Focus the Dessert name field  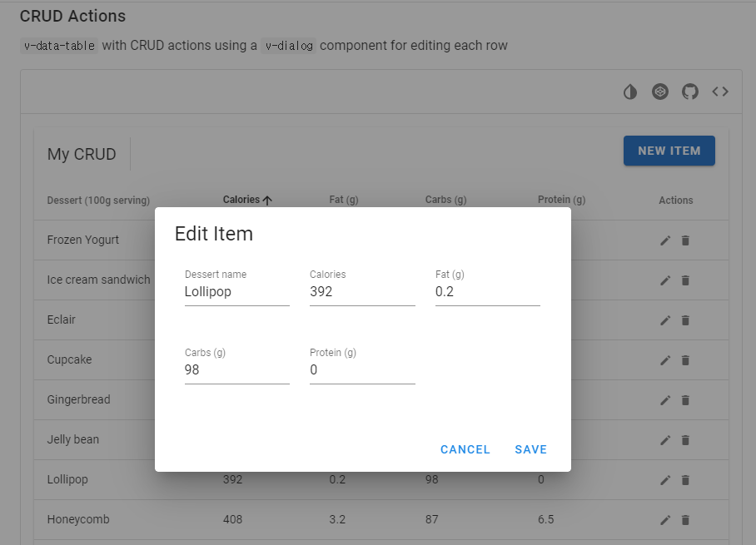coord(236,292)
